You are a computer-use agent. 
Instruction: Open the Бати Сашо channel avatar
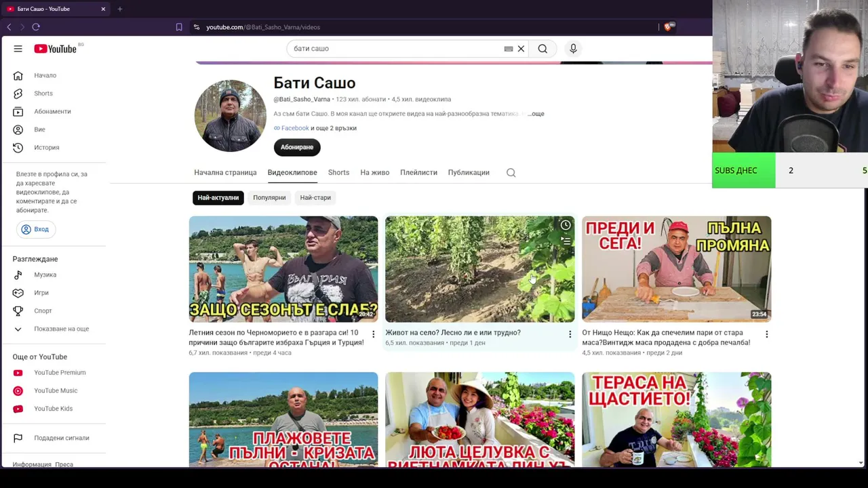(x=231, y=116)
